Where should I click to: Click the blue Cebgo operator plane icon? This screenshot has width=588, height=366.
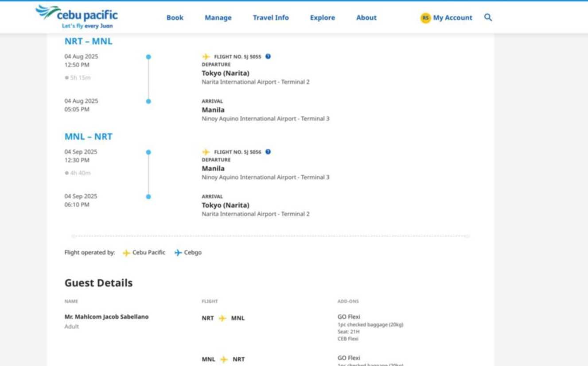coord(178,253)
